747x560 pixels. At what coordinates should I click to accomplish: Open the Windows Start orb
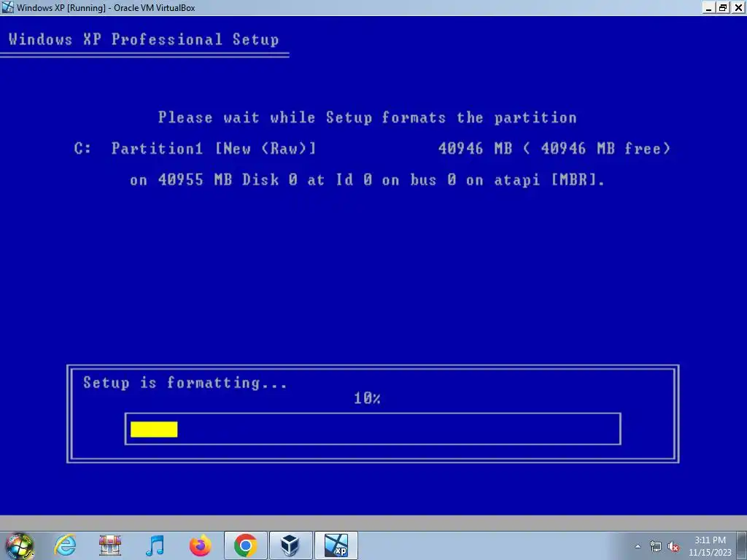tap(18, 545)
